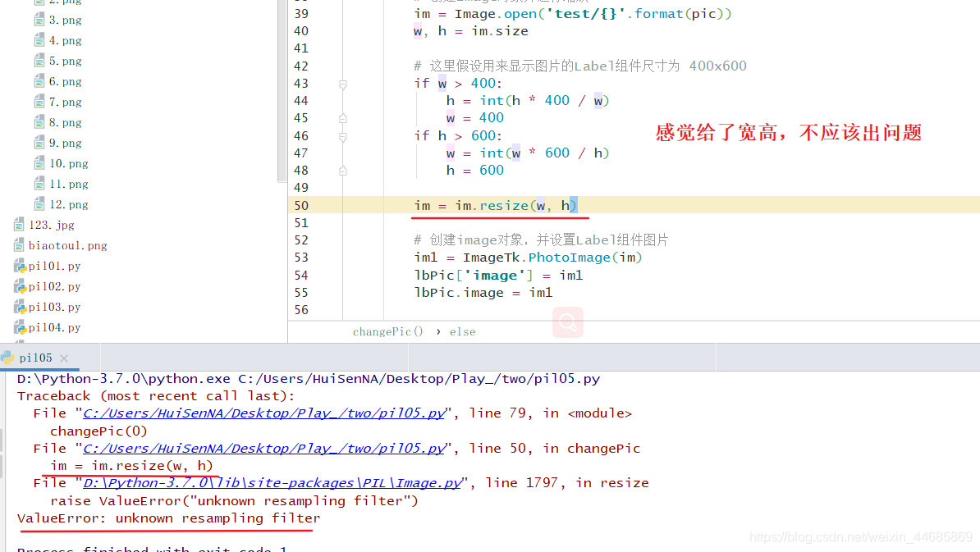The height and width of the screenshot is (552, 980).
Task: Click the Python file icon next to pil04.py
Action: click(x=18, y=326)
